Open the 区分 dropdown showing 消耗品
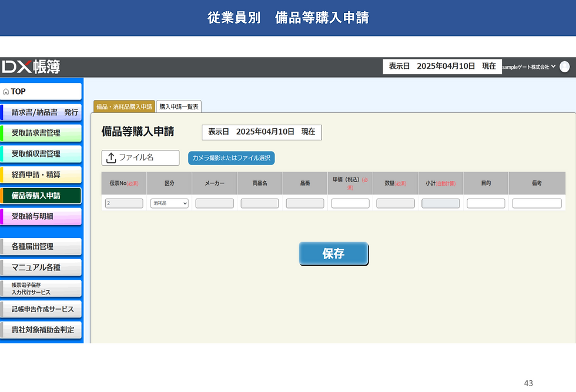 [169, 203]
